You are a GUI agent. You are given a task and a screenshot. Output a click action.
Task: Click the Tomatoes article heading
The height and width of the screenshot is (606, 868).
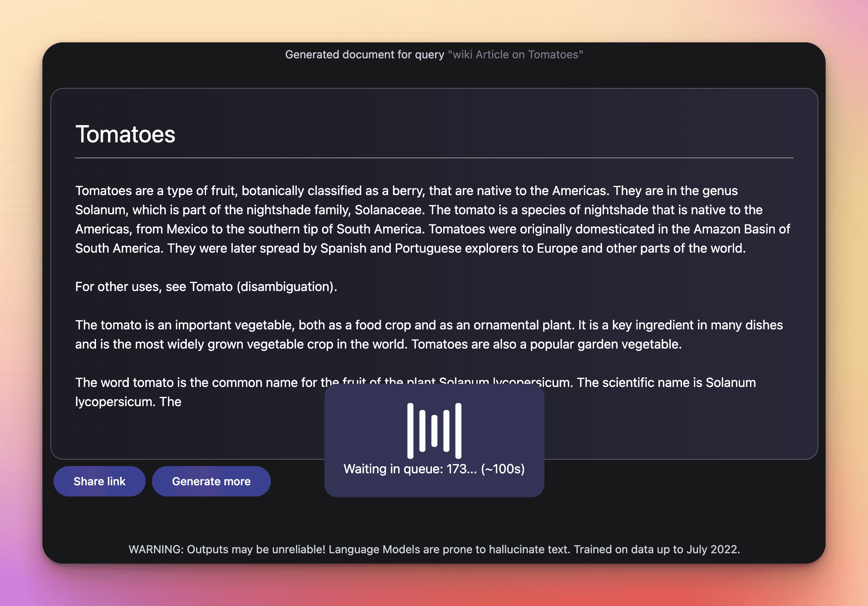125,134
